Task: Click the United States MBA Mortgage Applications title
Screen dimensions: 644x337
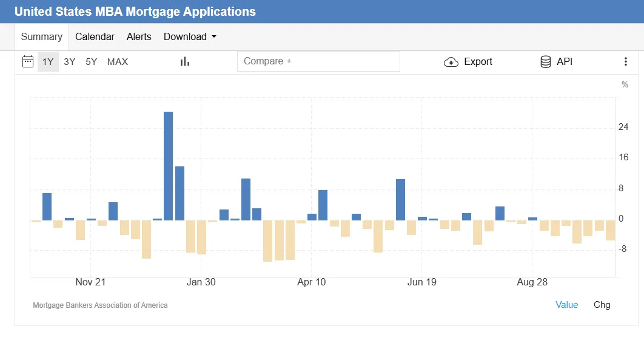Action: pos(135,12)
